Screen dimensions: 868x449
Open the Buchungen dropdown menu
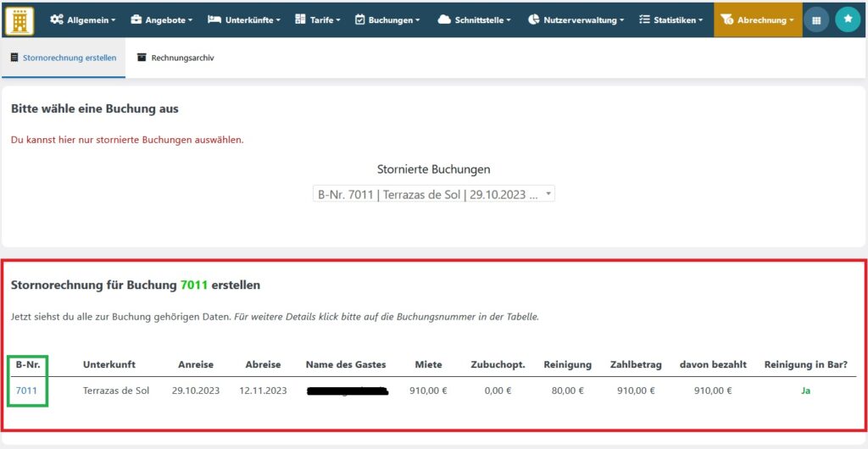click(x=387, y=19)
